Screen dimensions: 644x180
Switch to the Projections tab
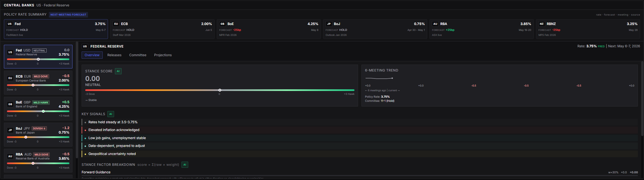163,55
